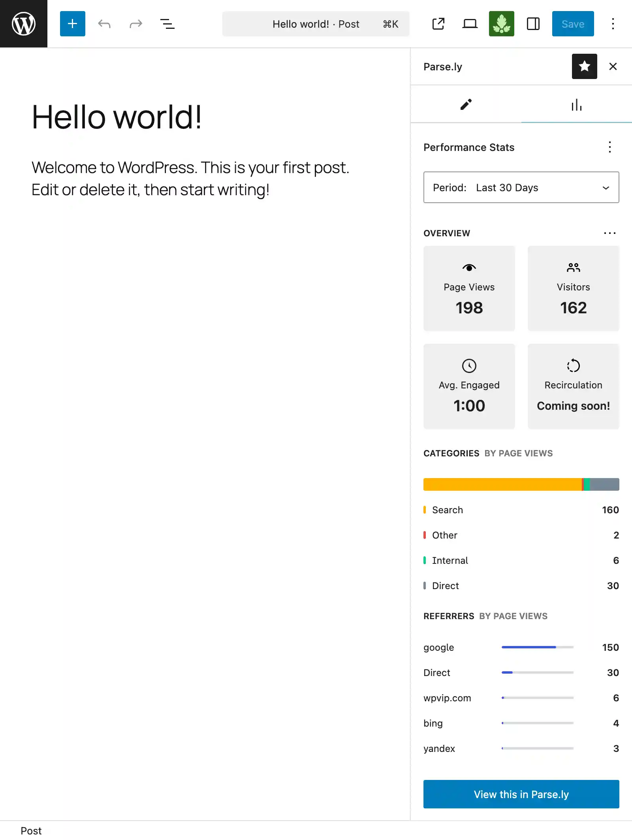The width and height of the screenshot is (632, 840).
Task: Switch to the Parse.ly editor tools pencil icon
Action: coord(466,104)
